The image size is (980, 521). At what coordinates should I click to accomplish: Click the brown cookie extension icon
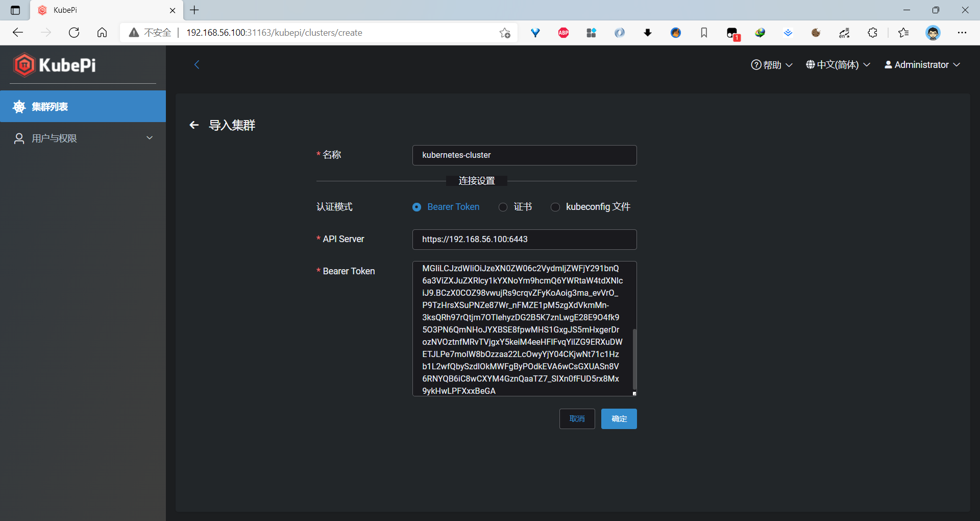point(816,33)
